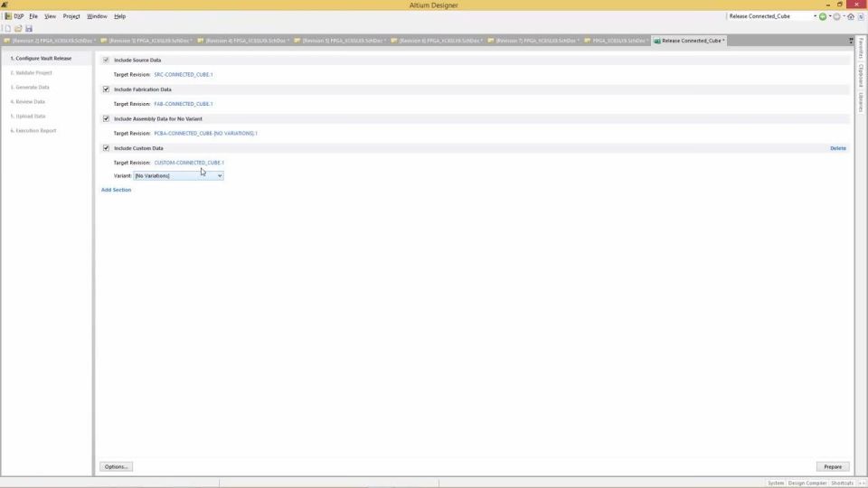Switch to the Revision 2 FPGA SchDoc tab
This screenshot has height=488, width=868.
pos(50,41)
